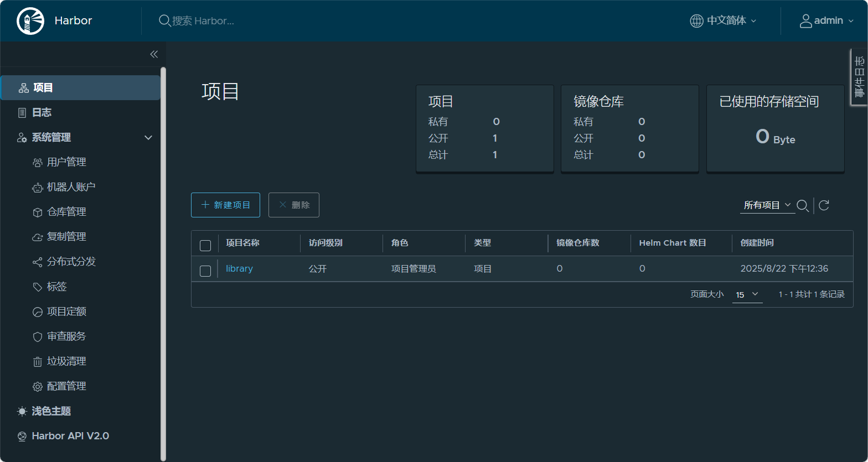Viewport: 868px width, 462px height.
Task: Click the 垃圾清理 trash icon
Action: (37, 362)
